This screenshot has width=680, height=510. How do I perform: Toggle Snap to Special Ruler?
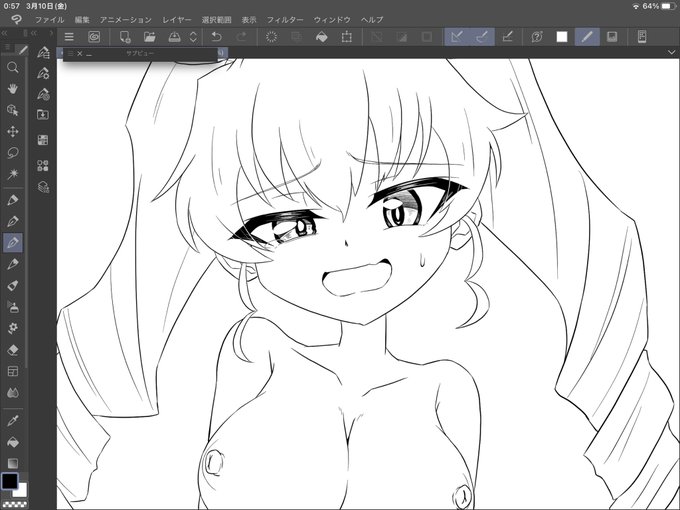coord(482,37)
